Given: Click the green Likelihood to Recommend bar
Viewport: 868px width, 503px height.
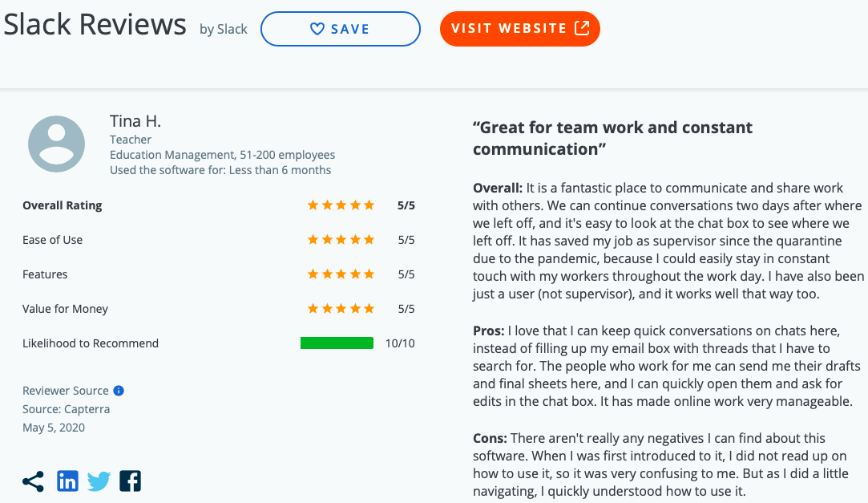Looking at the screenshot, I should (337, 343).
